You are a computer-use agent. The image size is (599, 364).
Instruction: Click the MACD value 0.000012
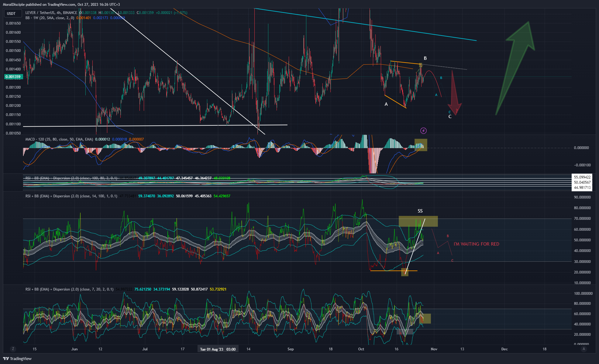pyautogui.click(x=103, y=139)
